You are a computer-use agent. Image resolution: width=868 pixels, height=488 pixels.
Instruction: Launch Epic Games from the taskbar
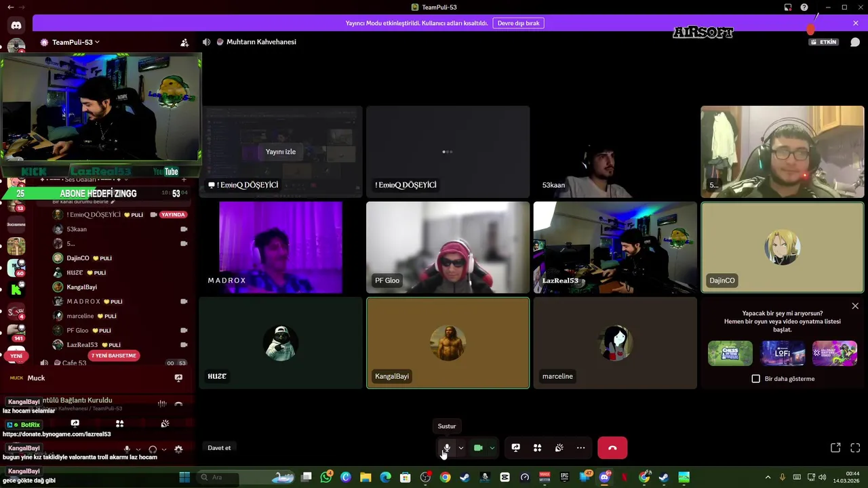[x=564, y=477]
